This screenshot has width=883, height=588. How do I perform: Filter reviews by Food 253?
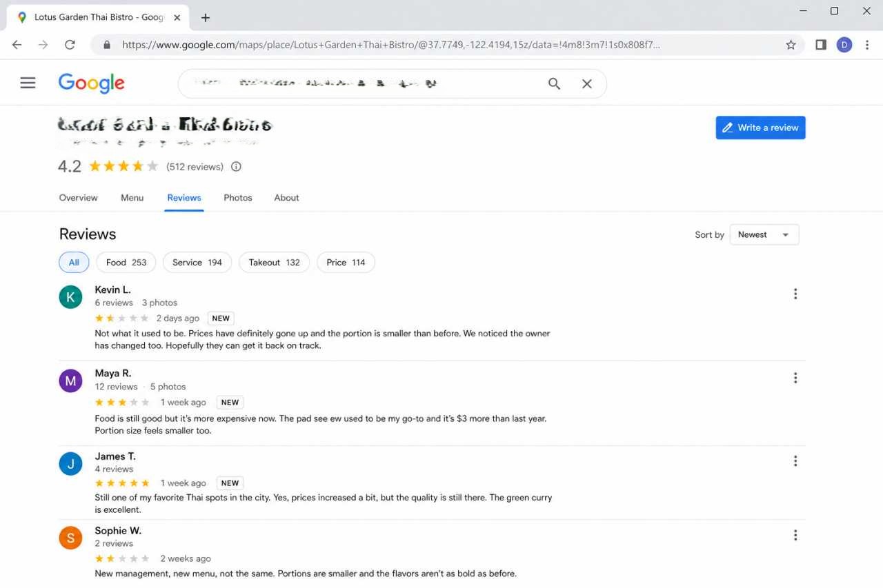point(126,263)
